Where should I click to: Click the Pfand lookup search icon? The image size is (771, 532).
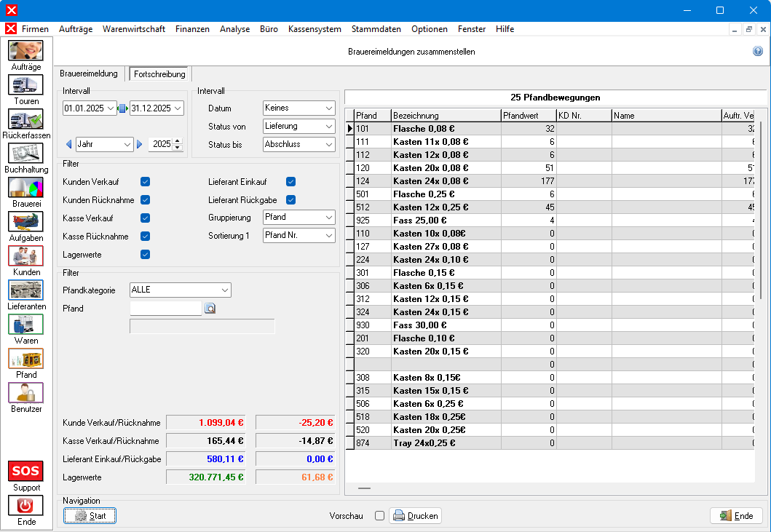[x=210, y=309]
